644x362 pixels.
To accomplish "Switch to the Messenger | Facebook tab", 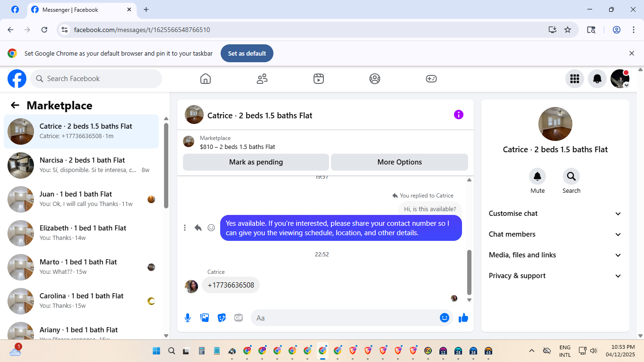I will pyautogui.click(x=82, y=9).
